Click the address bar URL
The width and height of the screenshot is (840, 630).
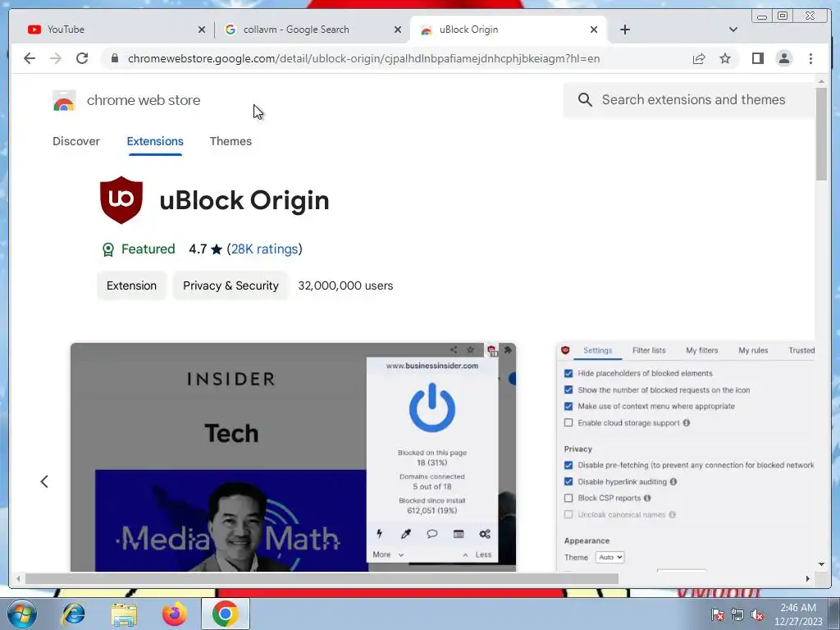coord(363,58)
